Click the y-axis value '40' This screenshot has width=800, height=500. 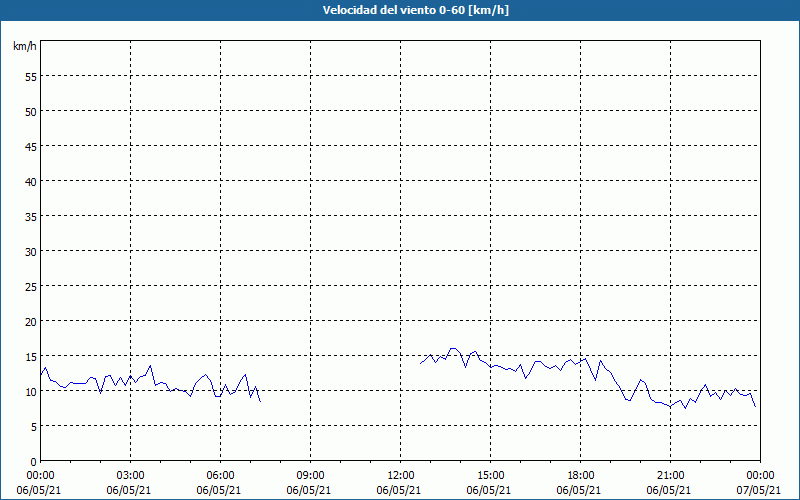pos(31,182)
